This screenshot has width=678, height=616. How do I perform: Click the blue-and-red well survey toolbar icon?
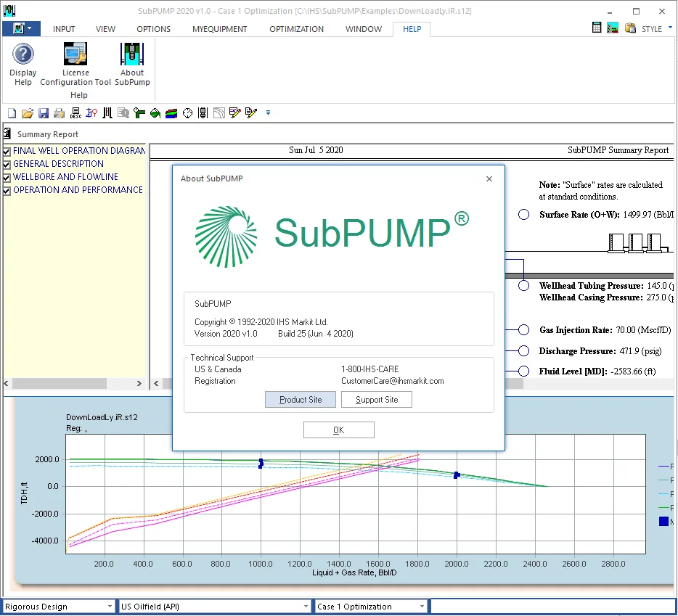click(91, 113)
